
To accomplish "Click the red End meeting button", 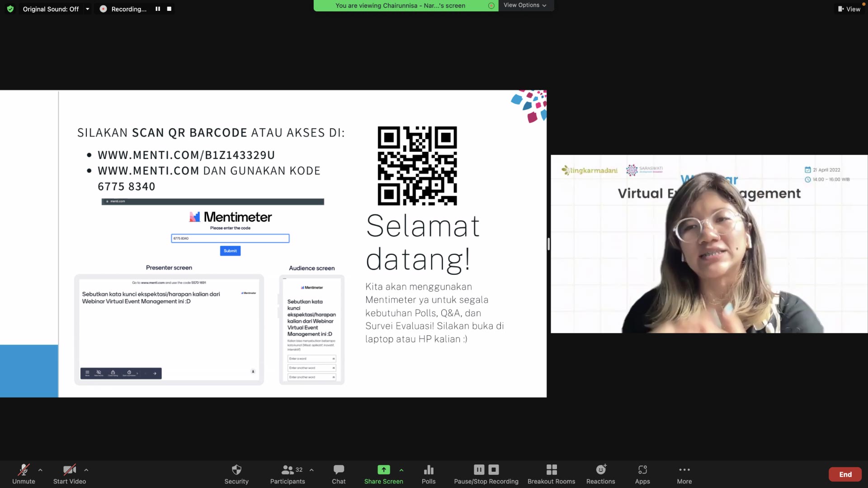I will click(x=845, y=474).
